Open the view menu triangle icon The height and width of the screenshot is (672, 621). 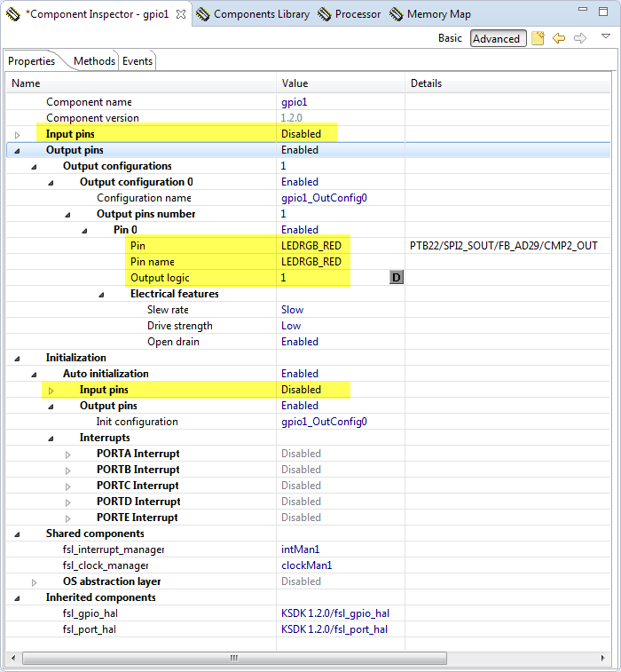coord(606,37)
